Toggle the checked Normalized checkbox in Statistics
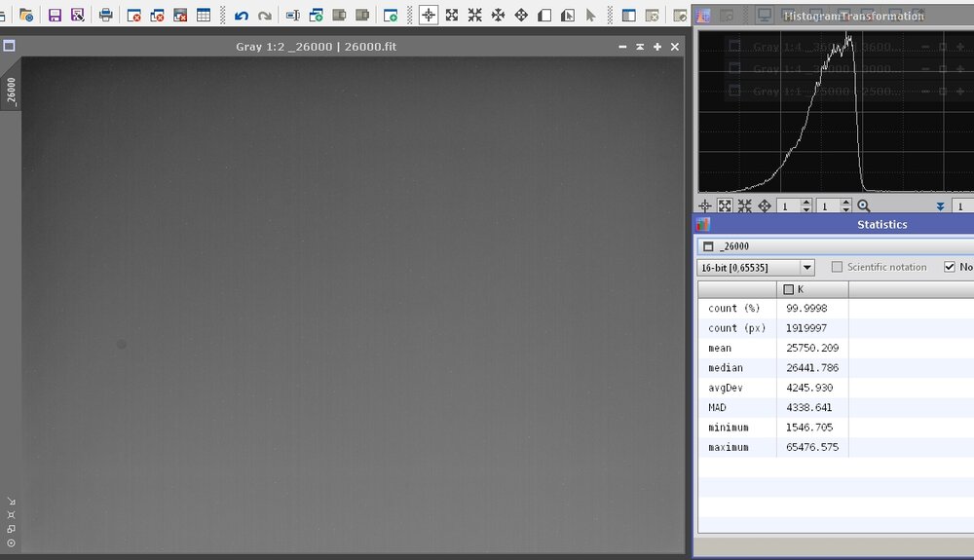The width and height of the screenshot is (974, 560). (x=950, y=267)
